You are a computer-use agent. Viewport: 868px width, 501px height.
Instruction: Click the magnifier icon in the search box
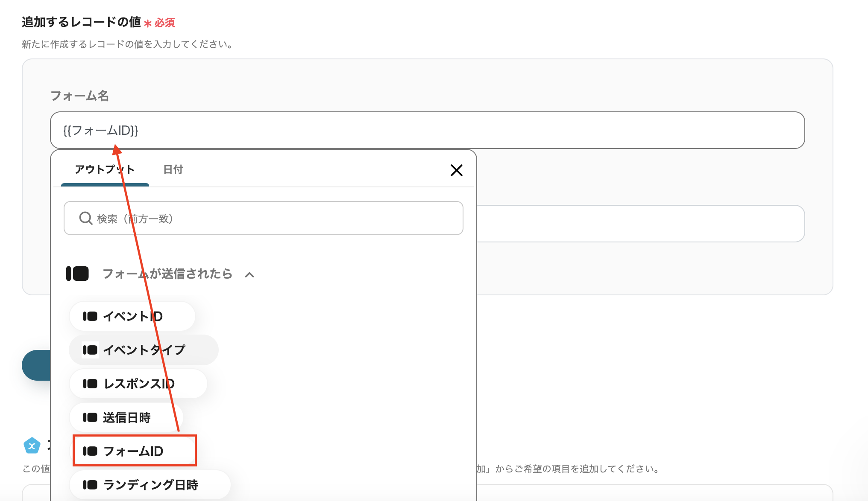click(x=85, y=218)
